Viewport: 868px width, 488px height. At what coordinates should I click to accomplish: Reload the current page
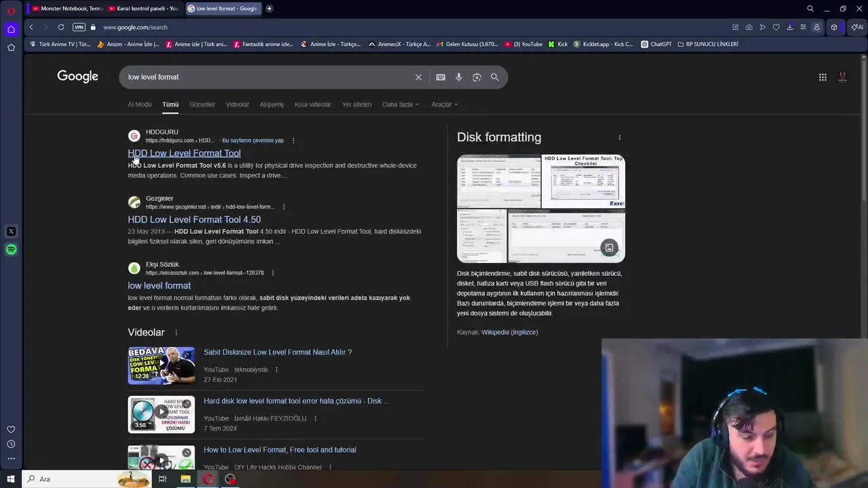pos(61,27)
